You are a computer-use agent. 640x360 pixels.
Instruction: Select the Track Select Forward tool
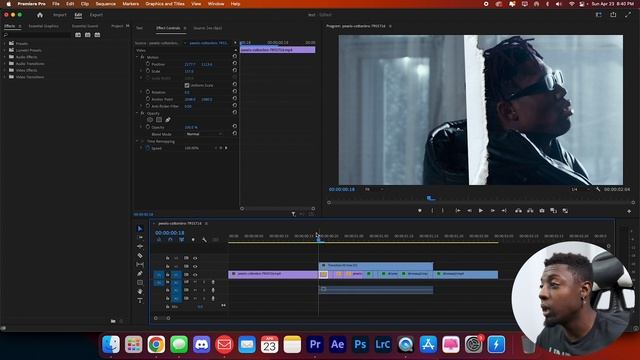pos(140,238)
